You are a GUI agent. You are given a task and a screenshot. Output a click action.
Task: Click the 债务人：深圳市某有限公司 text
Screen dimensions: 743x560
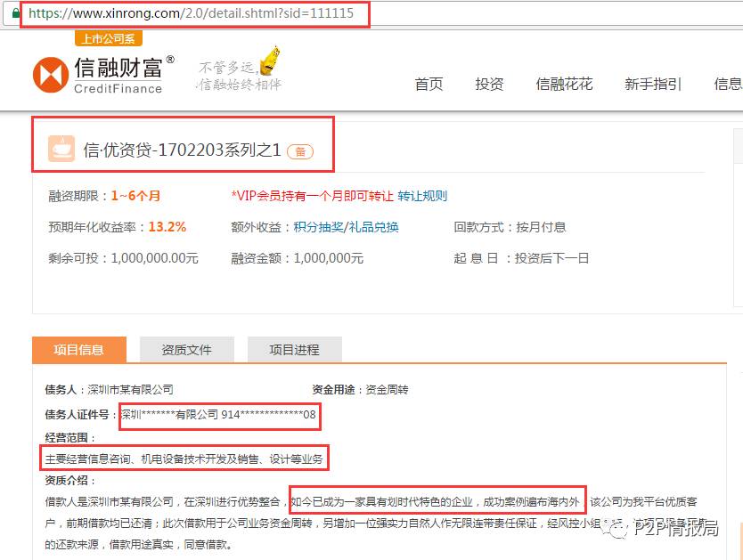110,390
